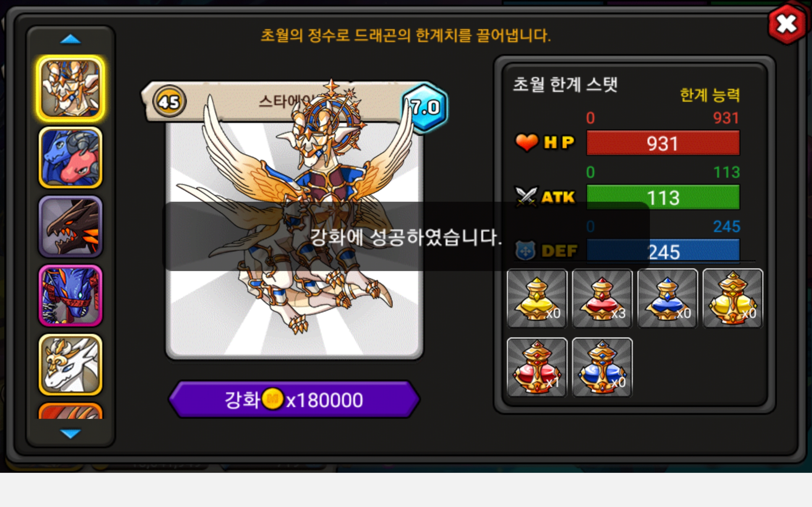Select the small yellow essence potion
The image size is (812, 507).
537,298
